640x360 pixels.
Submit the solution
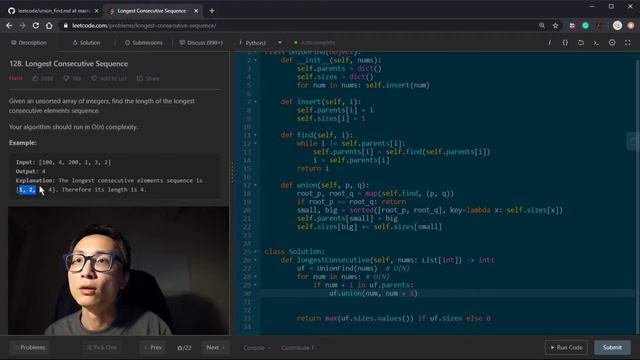[x=612, y=347]
